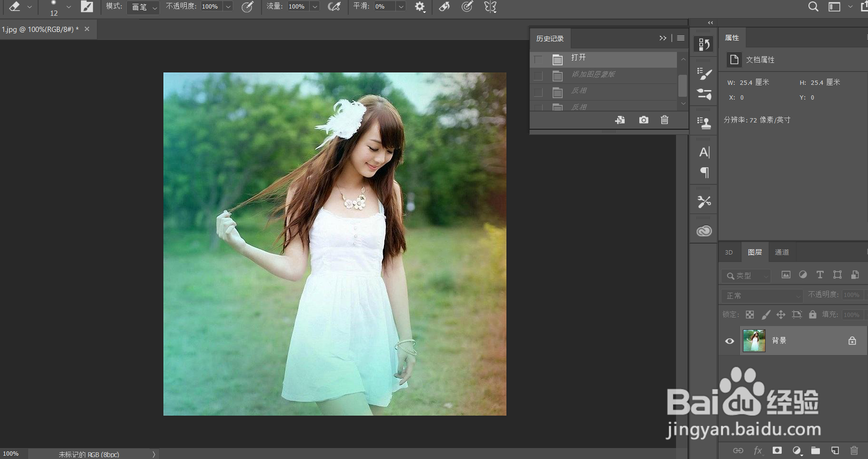Viewport: 868px width, 459px height.
Task: Filter for shape layers icon
Action: click(x=837, y=275)
